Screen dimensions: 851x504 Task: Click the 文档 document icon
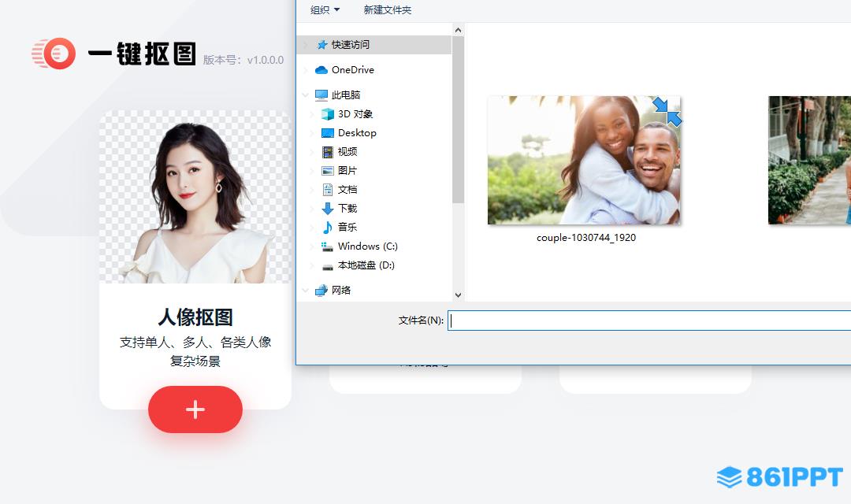pos(327,189)
